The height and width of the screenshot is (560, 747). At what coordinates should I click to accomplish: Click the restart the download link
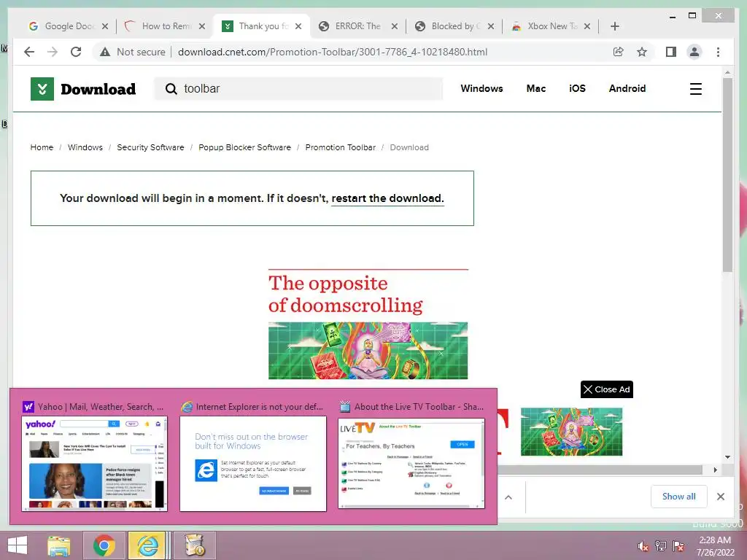click(387, 198)
